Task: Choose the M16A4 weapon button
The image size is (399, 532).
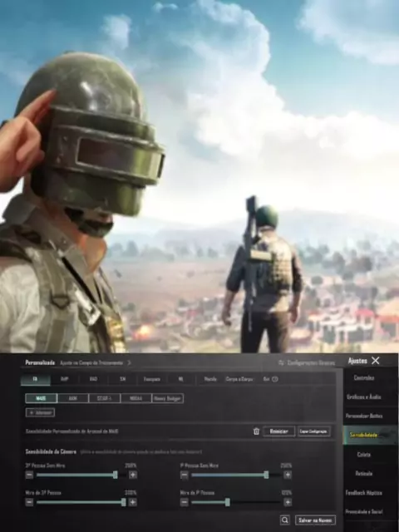Action: (135, 398)
